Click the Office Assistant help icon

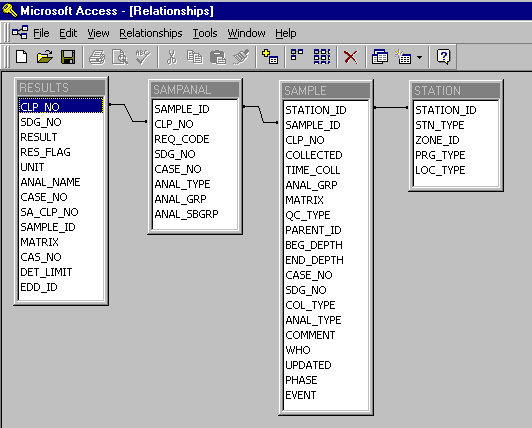[x=443, y=57]
